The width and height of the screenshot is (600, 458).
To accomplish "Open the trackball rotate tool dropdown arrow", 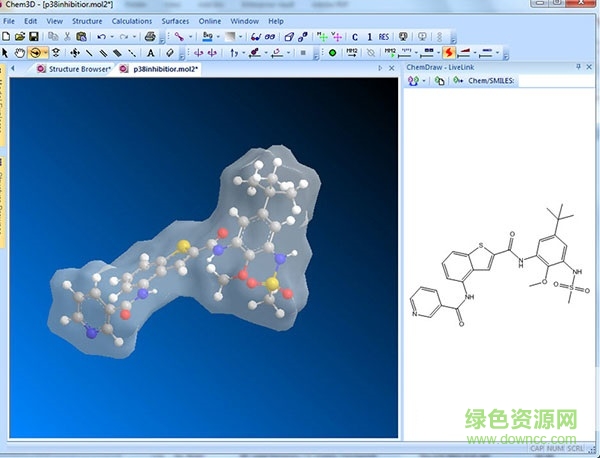I will click(46, 52).
